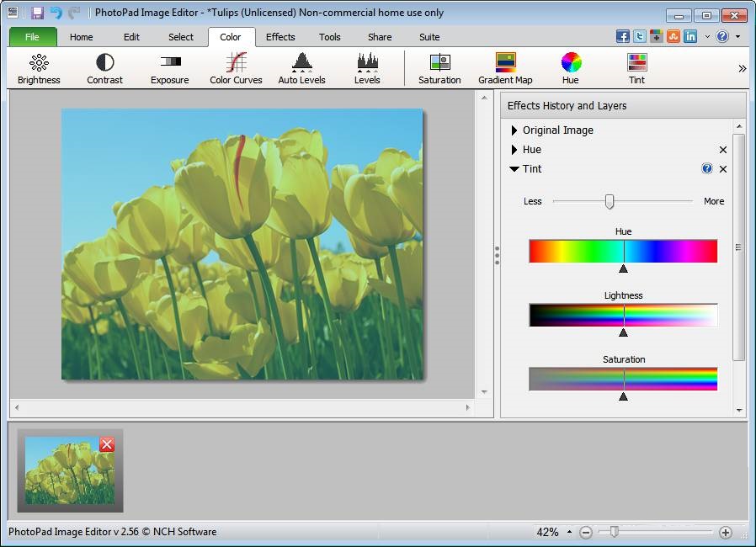The height and width of the screenshot is (547, 756).
Task: Close the Tulips thumbnail with red X
Action: click(107, 444)
